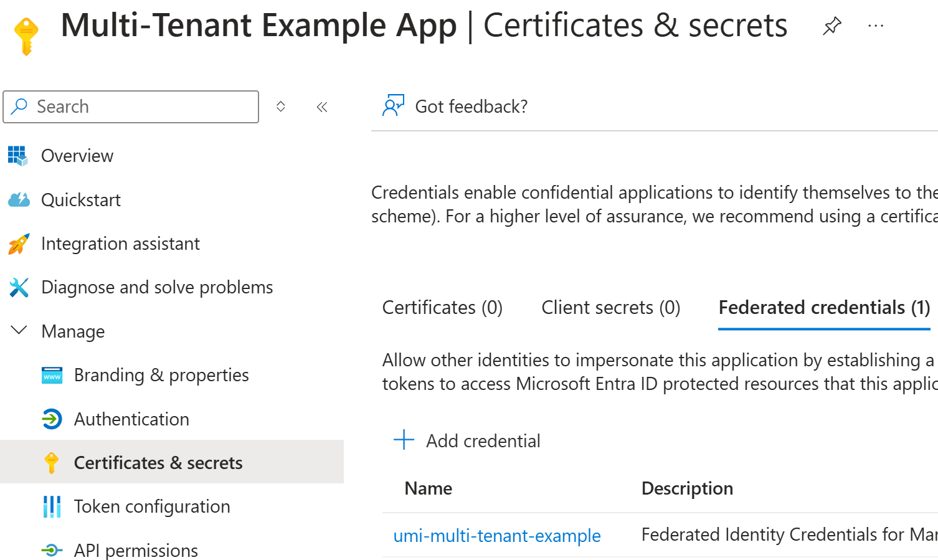Switch to the Client secrets (0) tab

[610, 308]
